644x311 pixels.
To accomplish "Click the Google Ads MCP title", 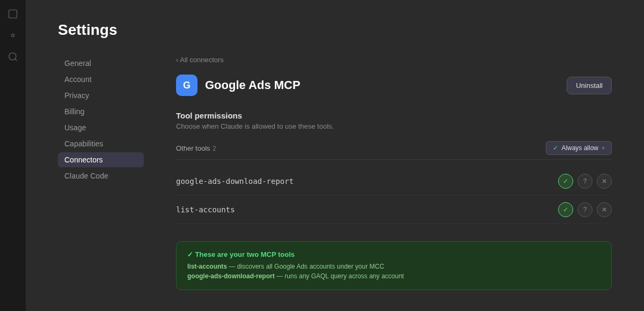I will tap(253, 85).
